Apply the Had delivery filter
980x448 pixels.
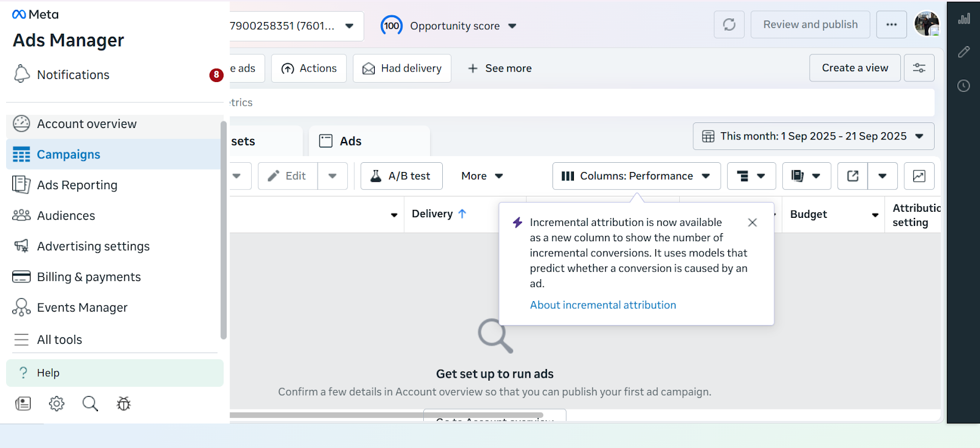pos(402,69)
